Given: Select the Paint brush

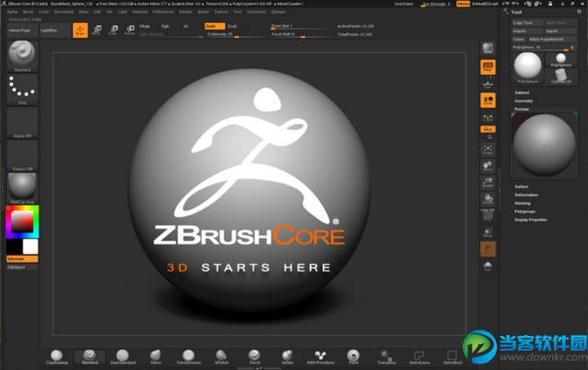Looking at the screenshot, I should [x=353, y=357].
